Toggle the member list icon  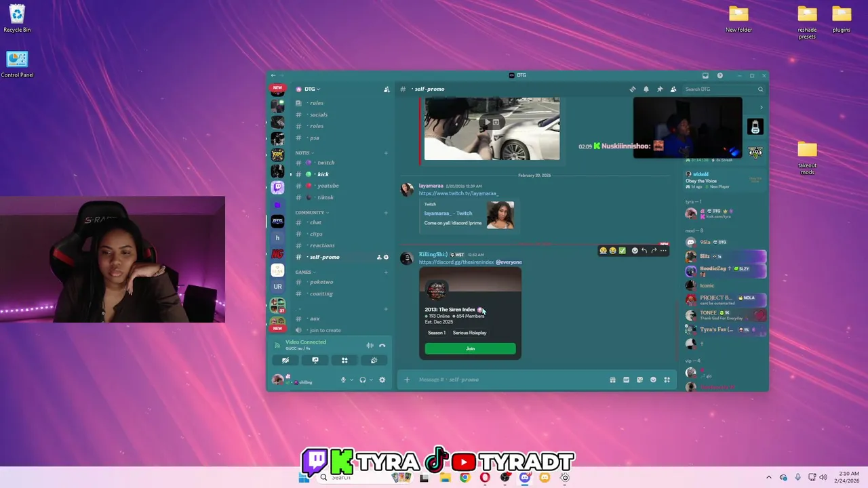point(673,89)
